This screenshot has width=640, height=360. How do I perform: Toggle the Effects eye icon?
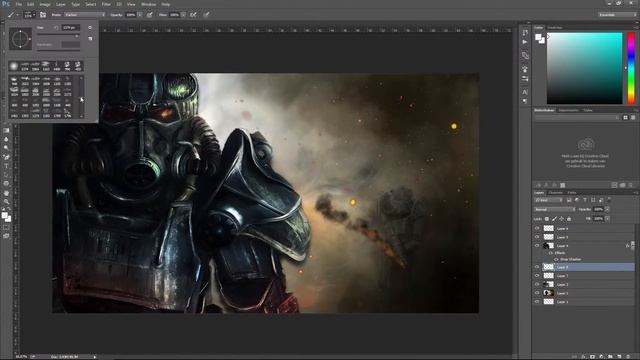[x=551, y=253]
